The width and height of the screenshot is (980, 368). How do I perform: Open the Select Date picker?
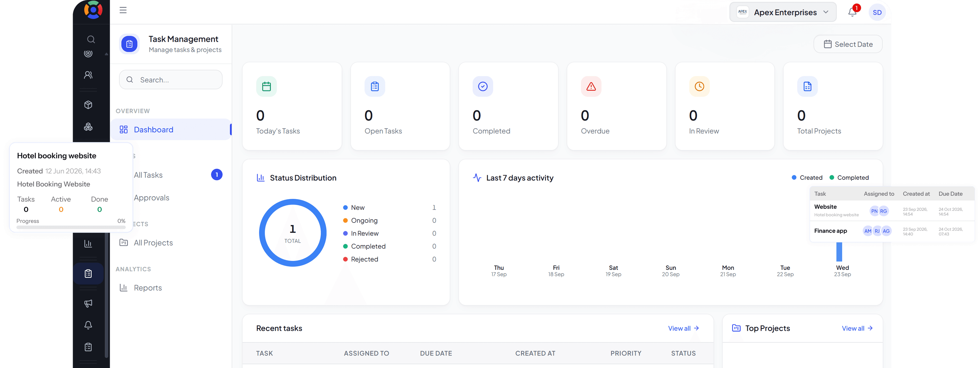(848, 44)
